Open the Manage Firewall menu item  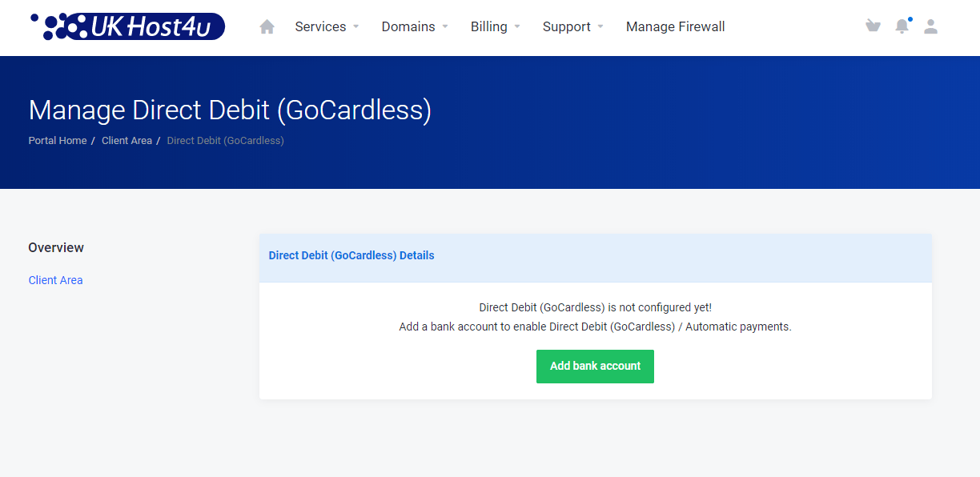pyautogui.click(x=675, y=26)
